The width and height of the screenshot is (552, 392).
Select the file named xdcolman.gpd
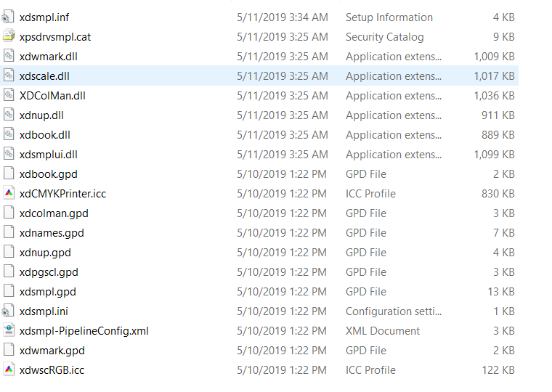54,213
